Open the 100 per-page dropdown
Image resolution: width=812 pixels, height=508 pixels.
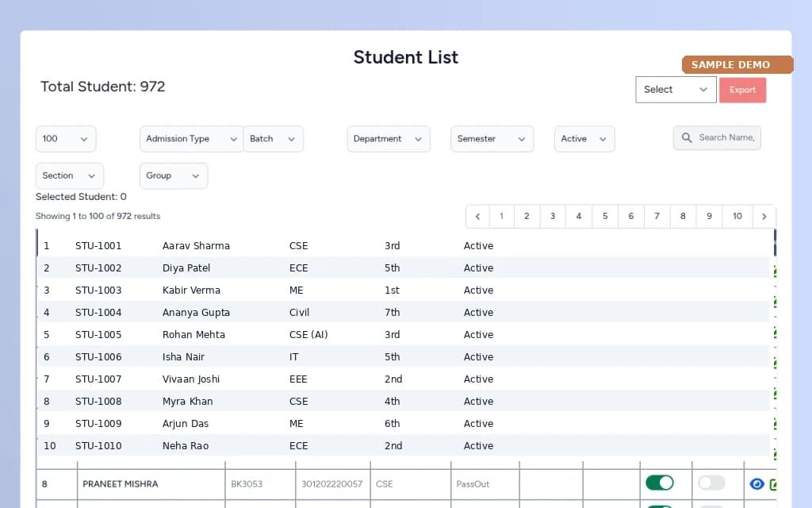click(66, 139)
